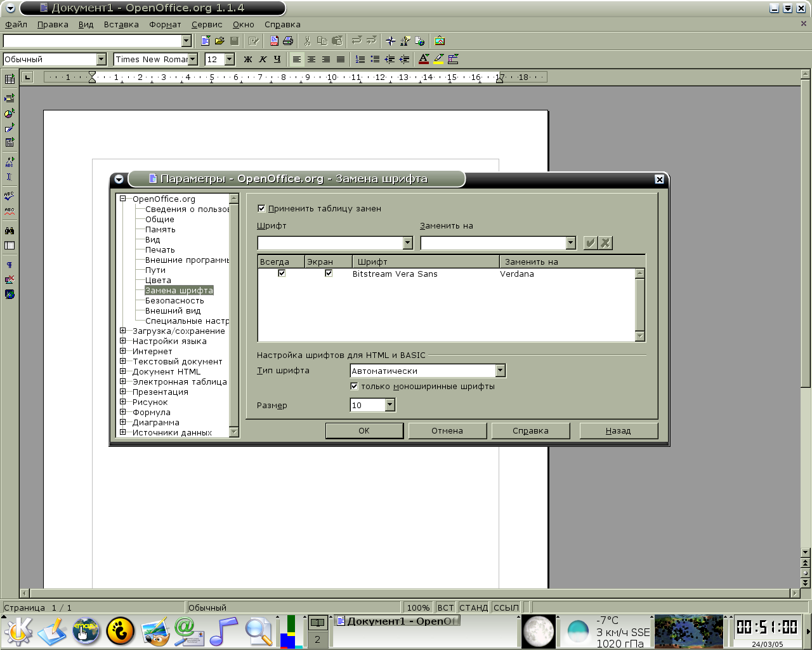Image resolution: width=812 pixels, height=650 pixels.
Task: Click the dialog 'Справка' button
Action: click(530, 430)
